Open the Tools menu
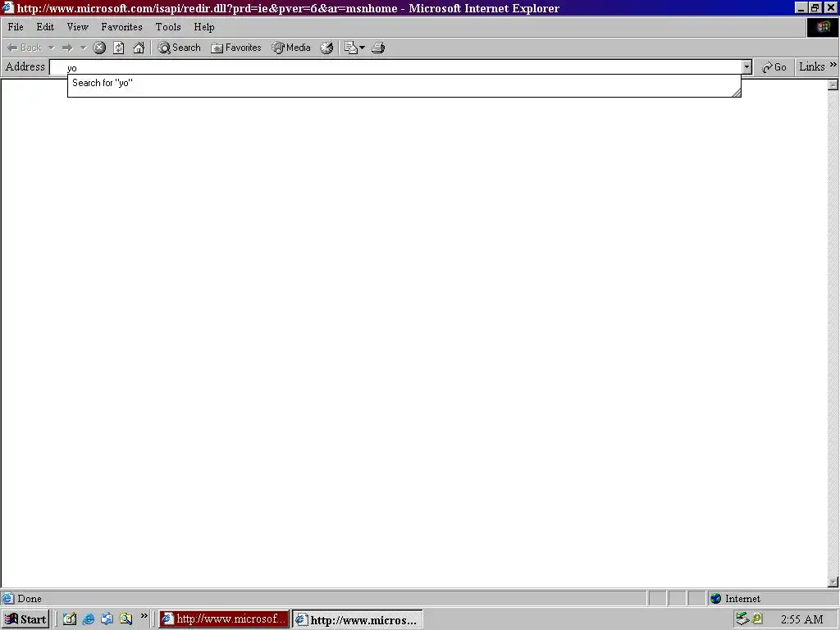Screen dimensions: 840x630 tap(167, 27)
